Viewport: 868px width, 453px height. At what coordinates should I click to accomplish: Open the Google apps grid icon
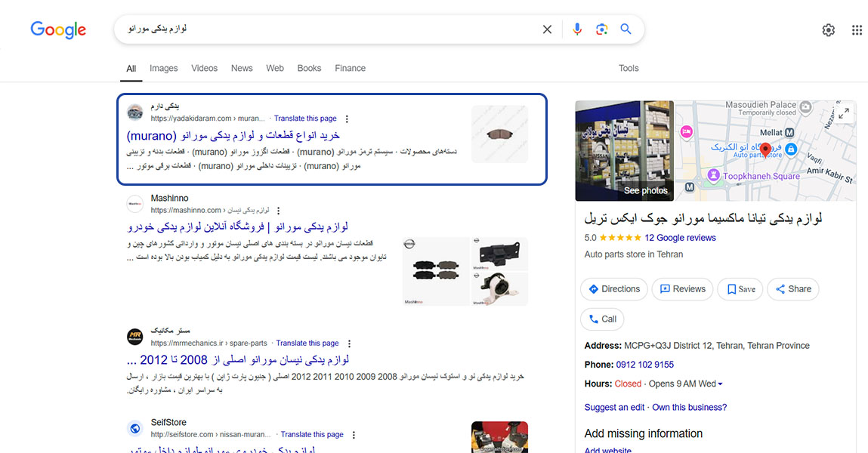(x=857, y=30)
